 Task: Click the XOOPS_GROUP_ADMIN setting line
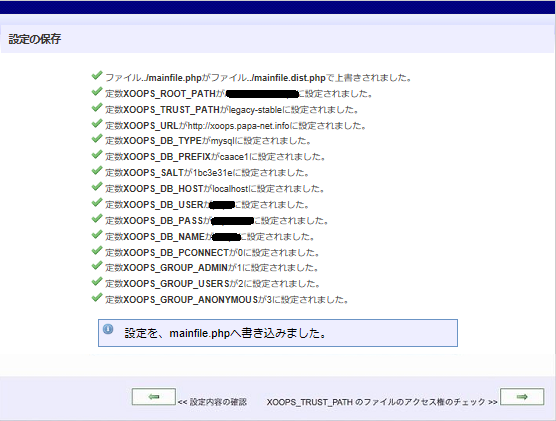pyautogui.click(x=212, y=268)
